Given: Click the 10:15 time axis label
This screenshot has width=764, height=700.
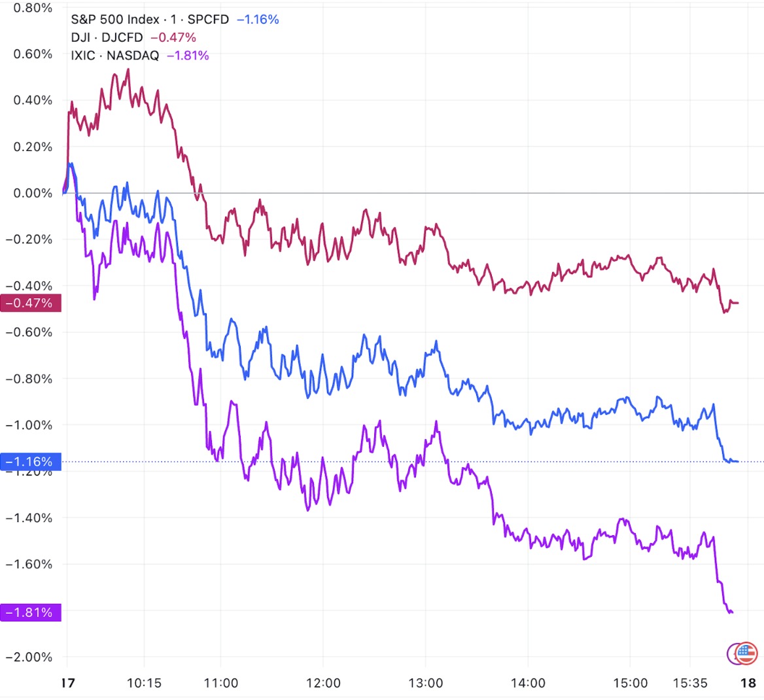Looking at the screenshot, I should (144, 683).
